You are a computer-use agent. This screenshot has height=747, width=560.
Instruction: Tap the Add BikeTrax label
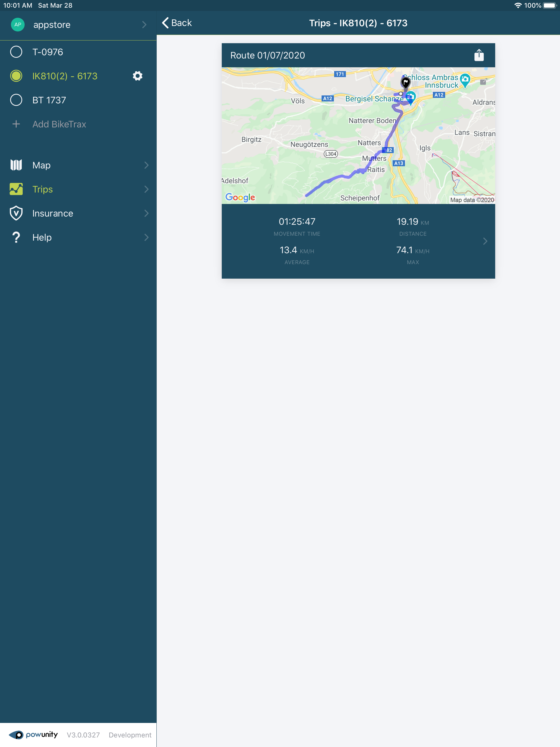point(59,124)
